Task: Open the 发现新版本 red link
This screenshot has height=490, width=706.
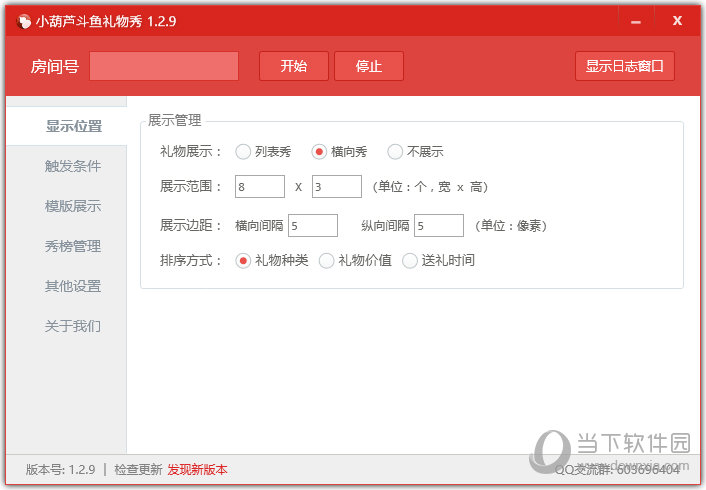Action: pos(197,470)
